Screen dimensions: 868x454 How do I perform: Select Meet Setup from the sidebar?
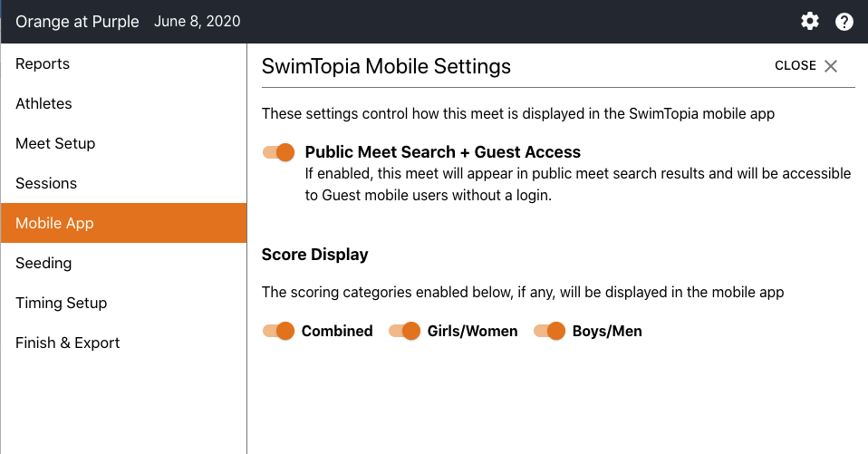coord(55,143)
